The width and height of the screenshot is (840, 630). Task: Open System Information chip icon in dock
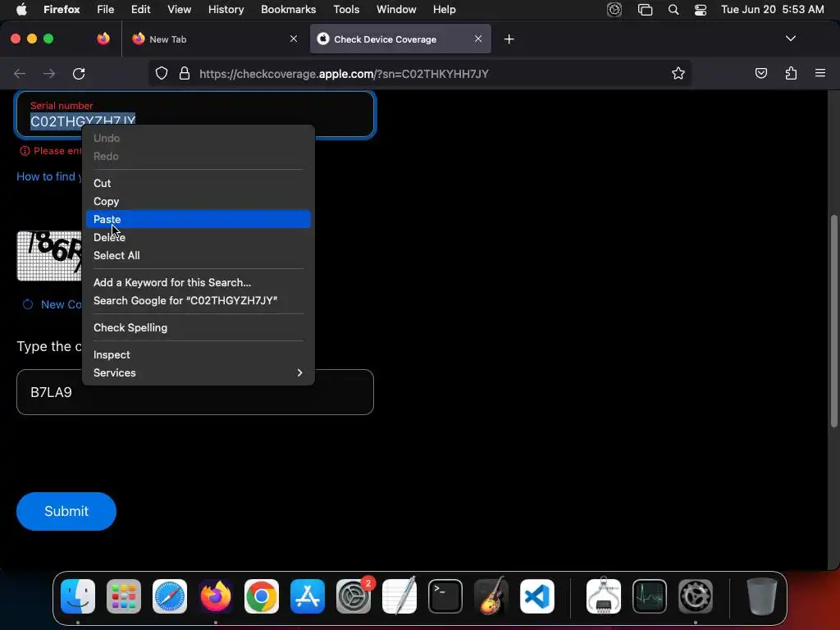tap(604, 596)
